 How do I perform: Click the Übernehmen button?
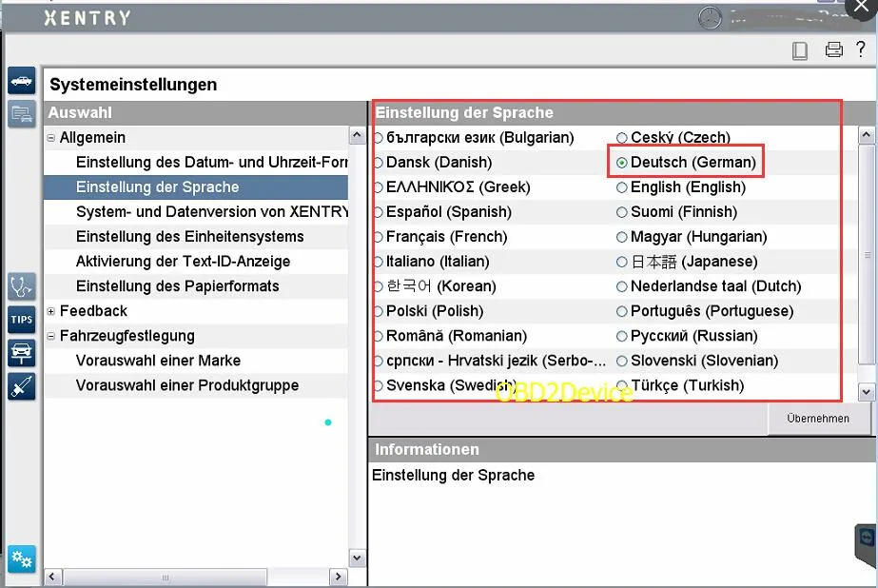(818, 419)
